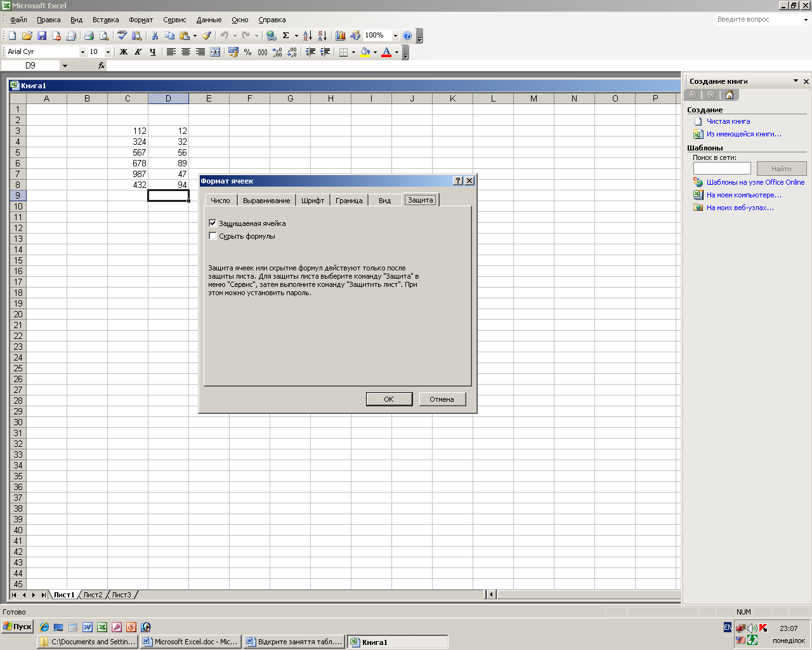
Task: Open the Chart Wizard icon
Action: click(341, 36)
